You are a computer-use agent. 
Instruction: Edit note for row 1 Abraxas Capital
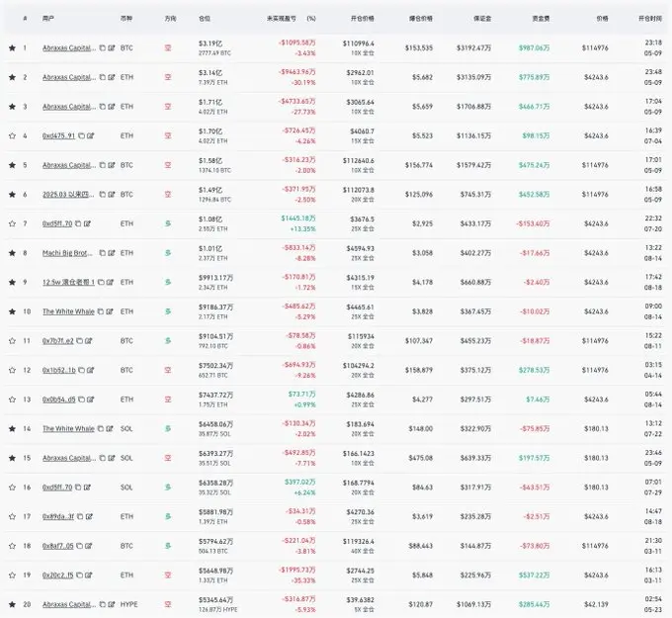click(x=112, y=48)
